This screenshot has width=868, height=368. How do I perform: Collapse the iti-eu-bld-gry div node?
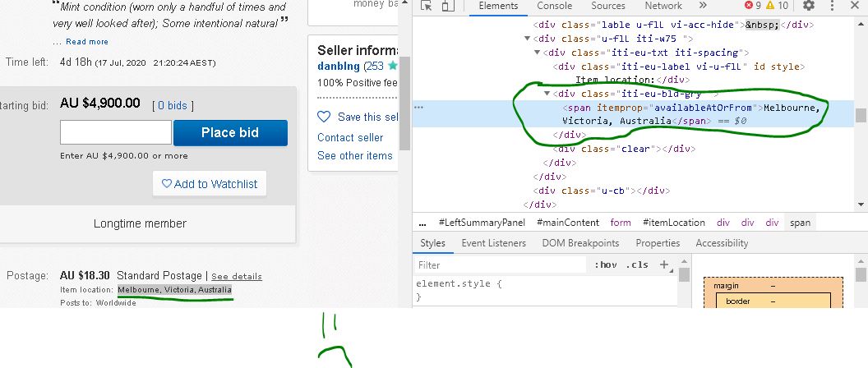[x=547, y=94]
